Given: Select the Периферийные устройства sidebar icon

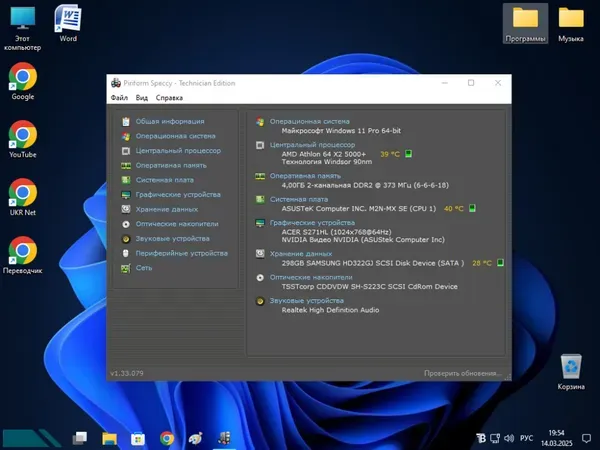Looking at the screenshot, I should 126,253.
